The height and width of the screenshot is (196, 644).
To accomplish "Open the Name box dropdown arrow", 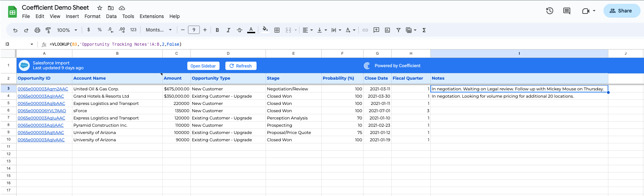I will (x=32, y=44).
